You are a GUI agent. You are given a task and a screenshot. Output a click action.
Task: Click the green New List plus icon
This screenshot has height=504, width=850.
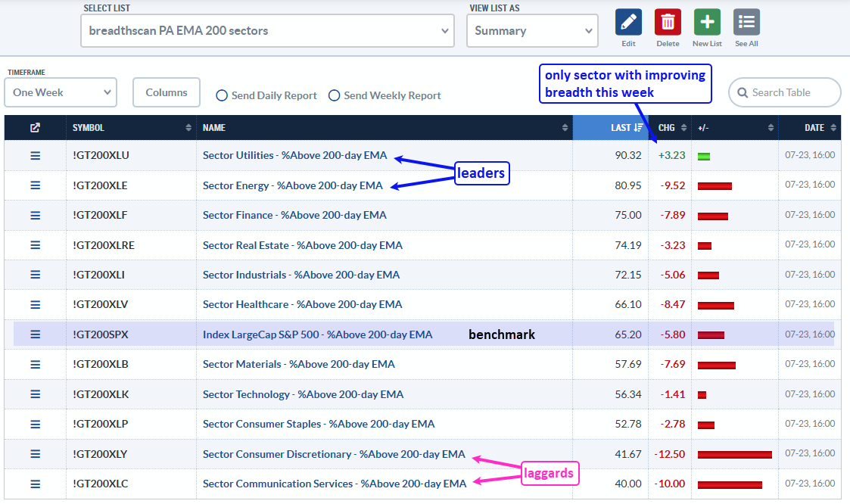(707, 22)
